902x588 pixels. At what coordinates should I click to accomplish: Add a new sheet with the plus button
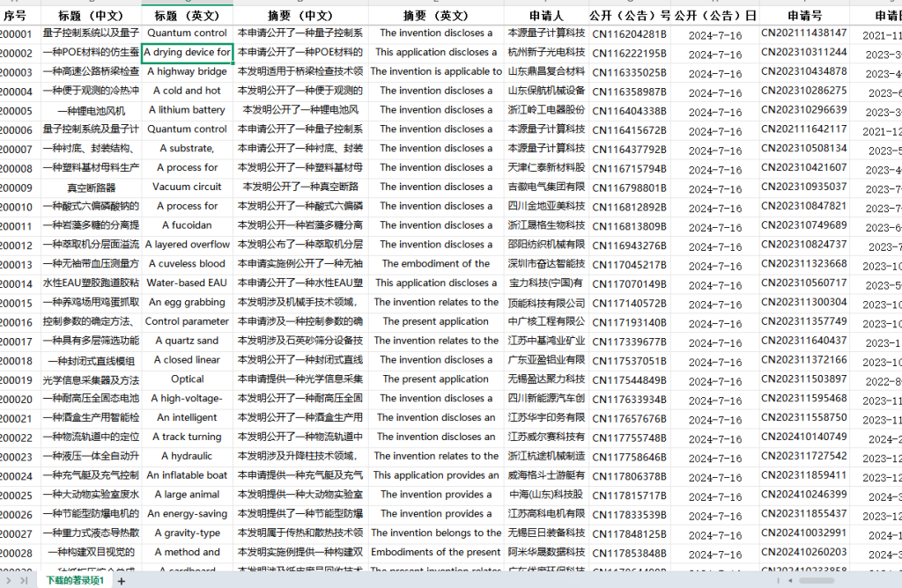pyautogui.click(x=122, y=581)
